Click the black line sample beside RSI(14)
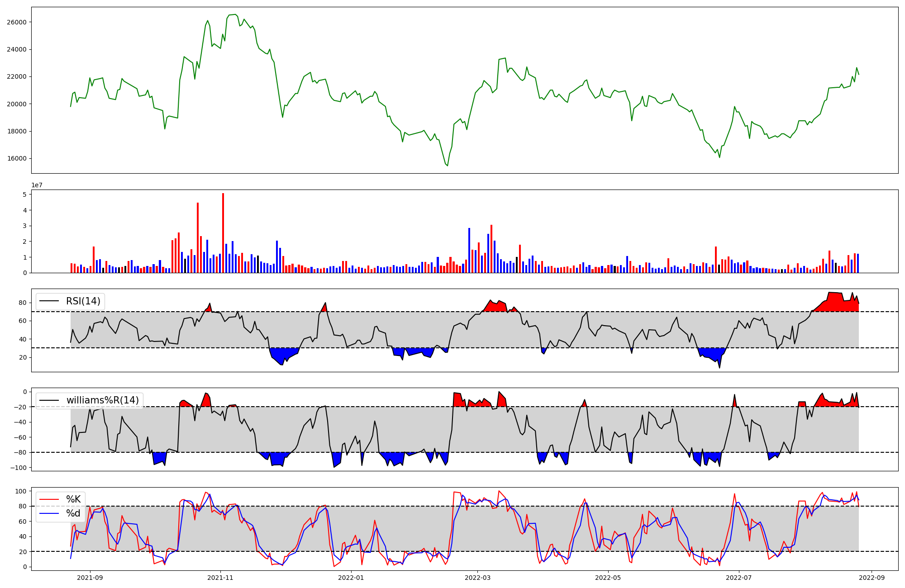 click(50, 301)
